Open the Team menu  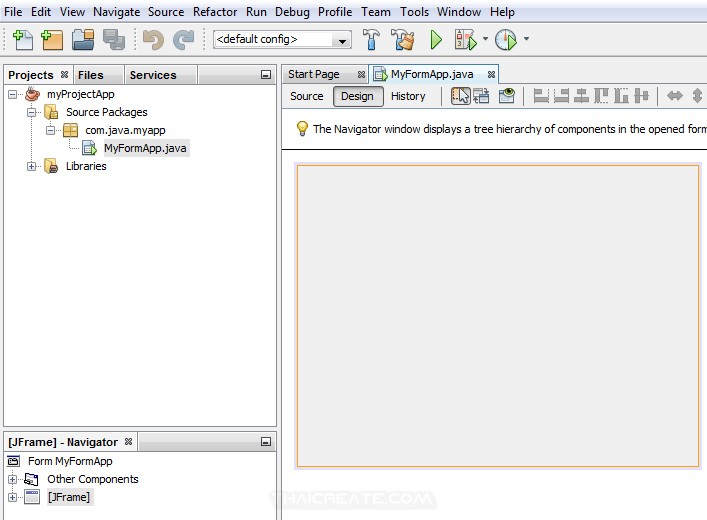[376, 12]
